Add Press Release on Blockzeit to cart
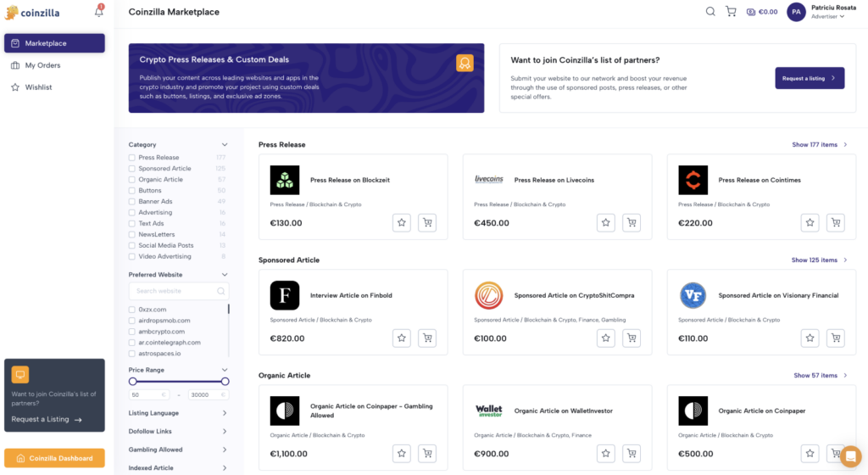 point(427,222)
